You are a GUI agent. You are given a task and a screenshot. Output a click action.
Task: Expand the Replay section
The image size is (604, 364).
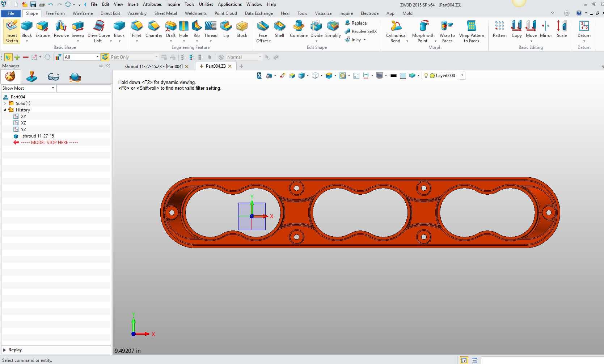pyautogui.click(x=5, y=350)
